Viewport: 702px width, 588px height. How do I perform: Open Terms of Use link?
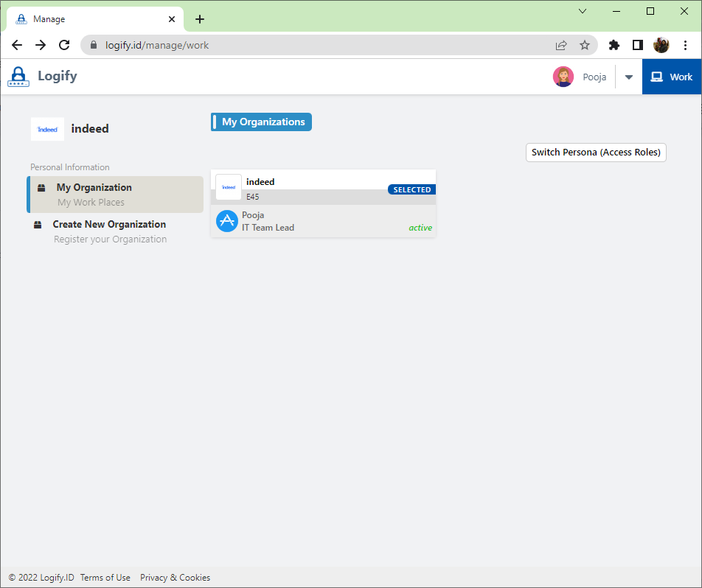105,578
